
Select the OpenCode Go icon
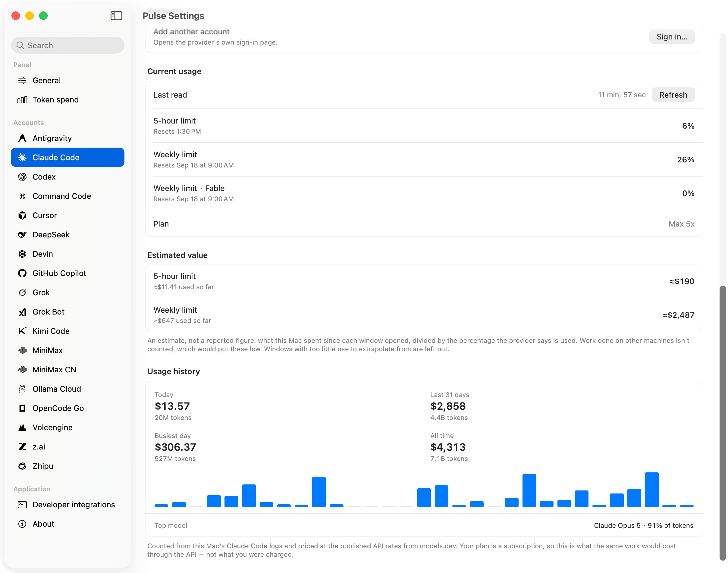click(22, 408)
